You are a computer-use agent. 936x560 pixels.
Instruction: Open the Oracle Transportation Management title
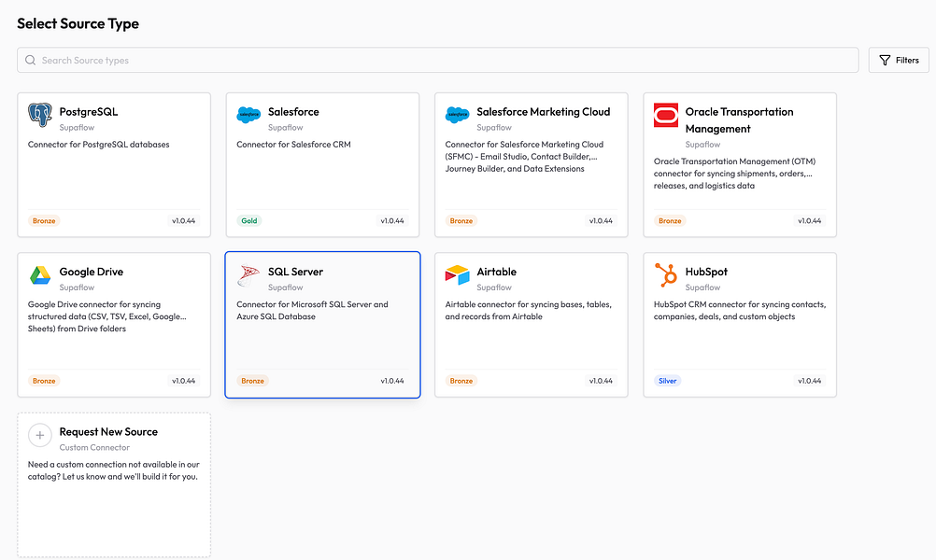[739, 119]
